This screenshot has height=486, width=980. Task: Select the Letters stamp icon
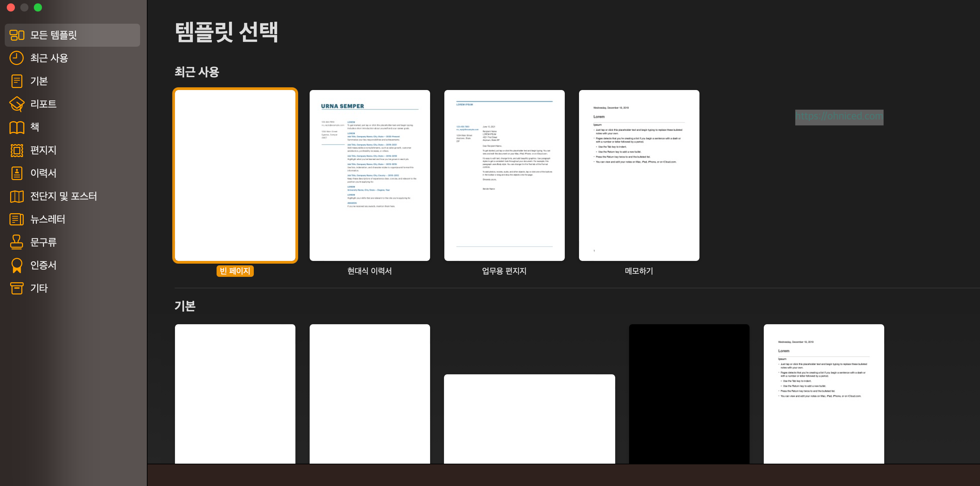17,150
